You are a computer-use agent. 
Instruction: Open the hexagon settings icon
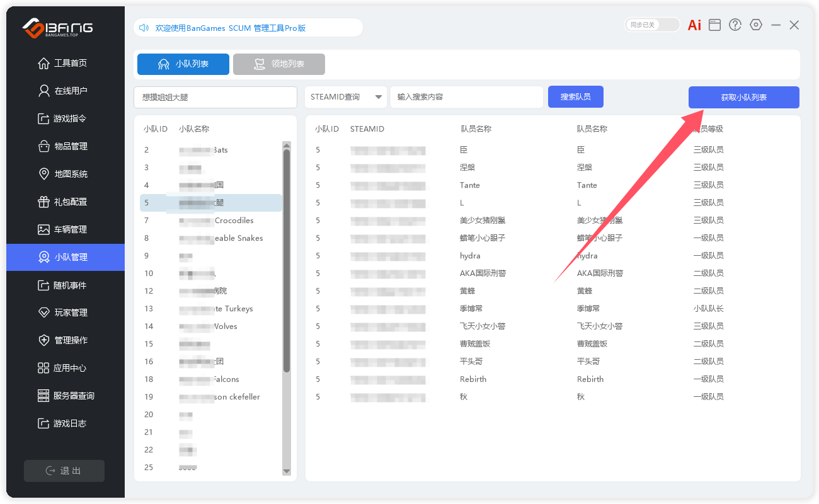756,25
